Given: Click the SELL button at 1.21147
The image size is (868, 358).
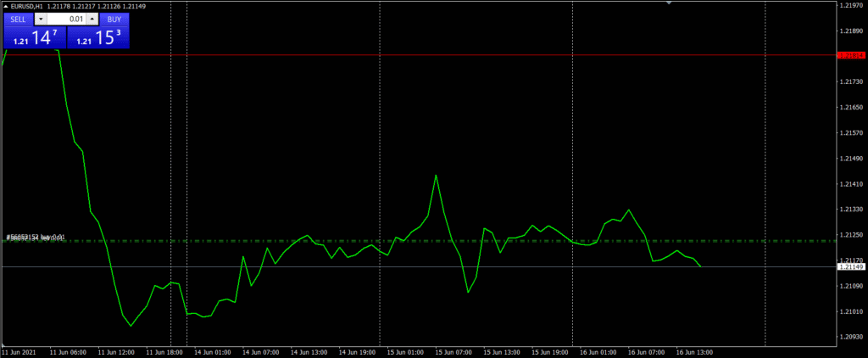Looking at the screenshot, I should 36,37.
